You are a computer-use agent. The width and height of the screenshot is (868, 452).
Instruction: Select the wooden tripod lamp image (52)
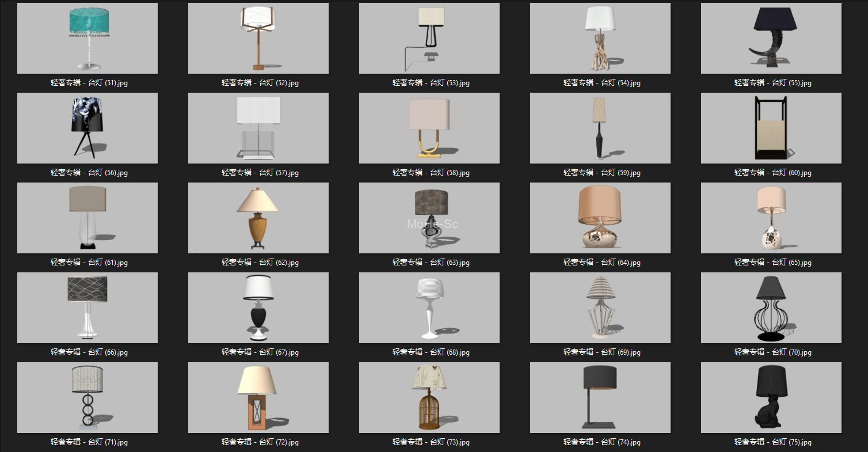[x=258, y=38]
